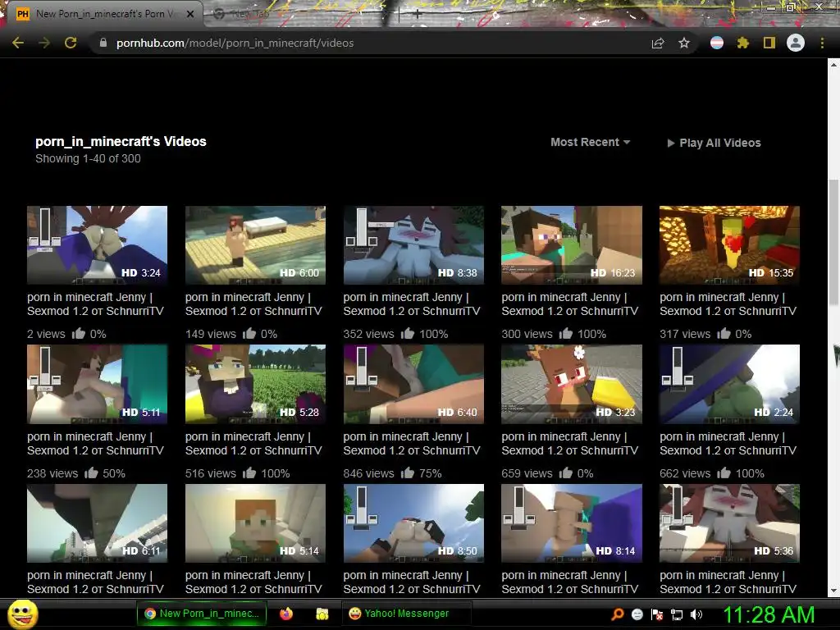This screenshot has height=630, width=840.
Task: Open a new tab with plus button
Action: coord(418,15)
